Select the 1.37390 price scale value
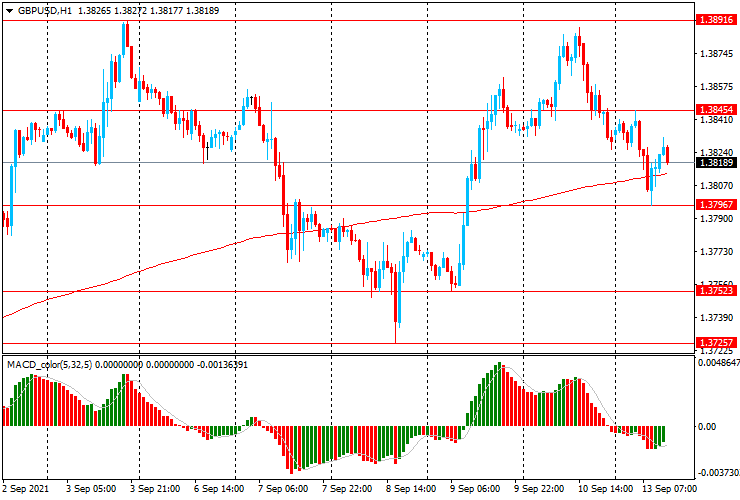Screen dimensions: 740x500 click(716, 318)
